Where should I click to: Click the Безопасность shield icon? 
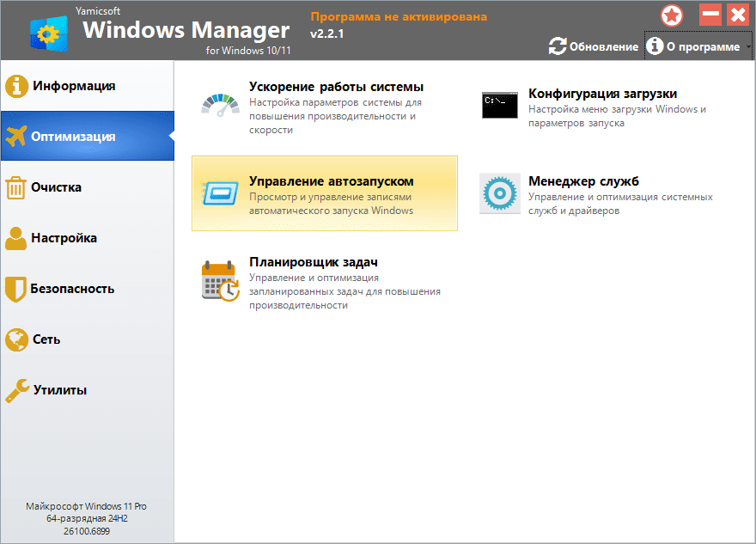(x=15, y=289)
